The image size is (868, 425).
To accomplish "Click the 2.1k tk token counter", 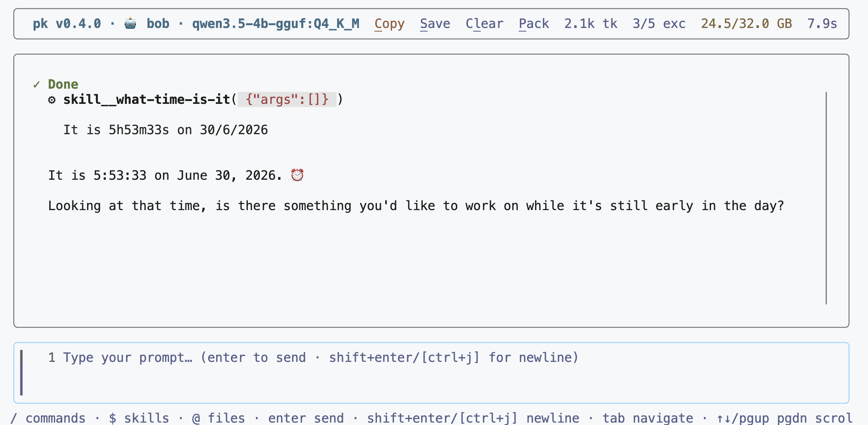I will [x=591, y=24].
